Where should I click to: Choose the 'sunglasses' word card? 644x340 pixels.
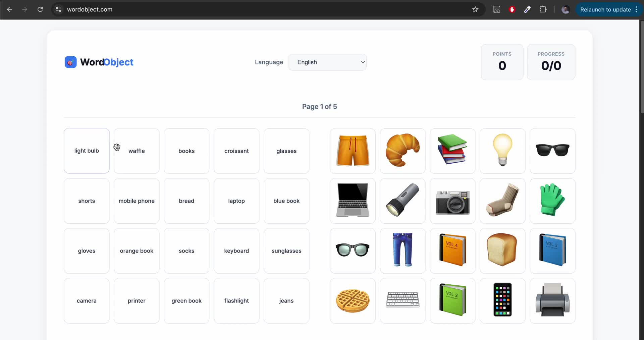pos(286,251)
